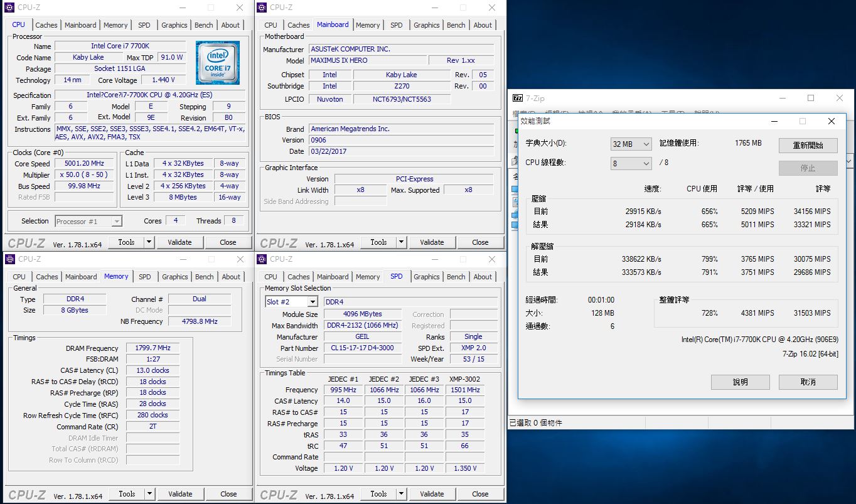Open the Tools arrow menu in the CPU window
The width and height of the screenshot is (856, 504).
pyautogui.click(x=149, y=242)
